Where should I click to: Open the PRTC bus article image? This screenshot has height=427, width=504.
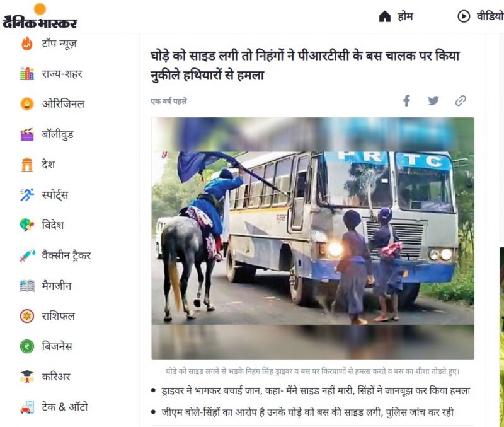[312, 238]
